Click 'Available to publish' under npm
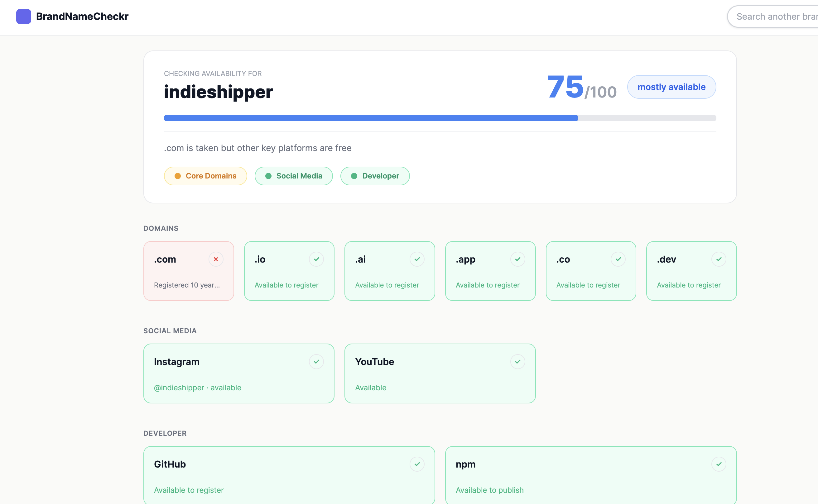Viewport: 818px width, 504px height. (490, 490)
